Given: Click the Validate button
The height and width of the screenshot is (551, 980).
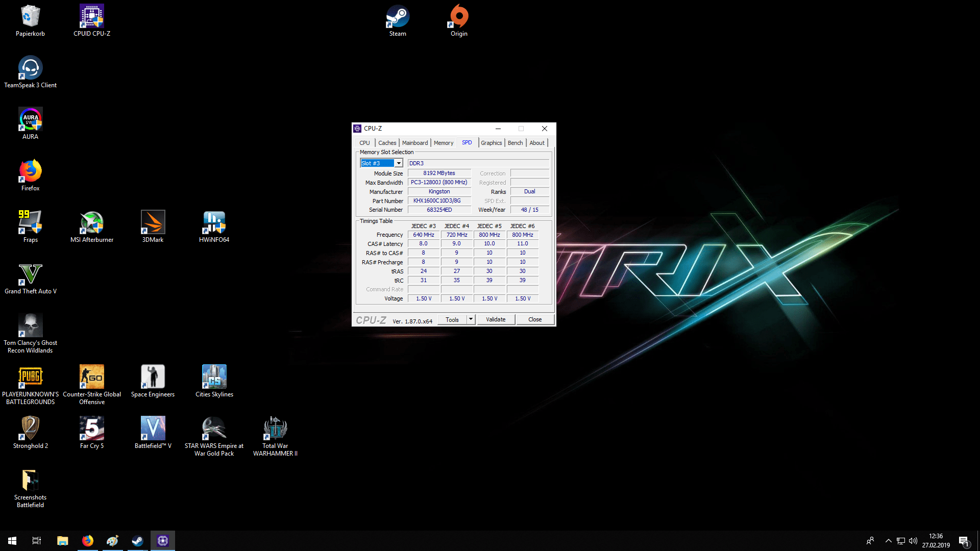Looking at the screenshot, I should click(x=496, y=319).
